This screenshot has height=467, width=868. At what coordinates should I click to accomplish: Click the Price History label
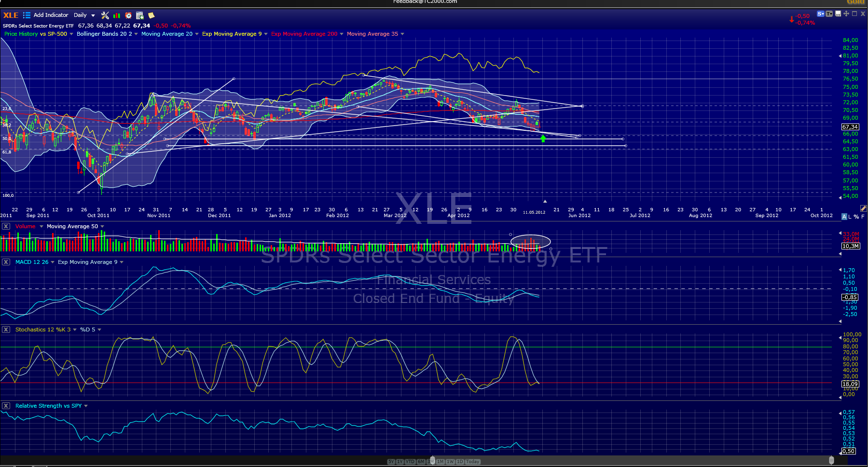[x=21, y=34]
